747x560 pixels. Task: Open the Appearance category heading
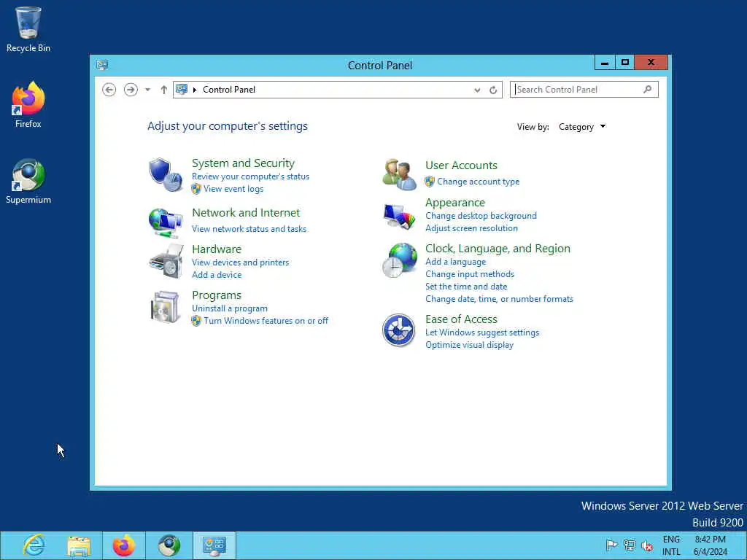(455, 203)
